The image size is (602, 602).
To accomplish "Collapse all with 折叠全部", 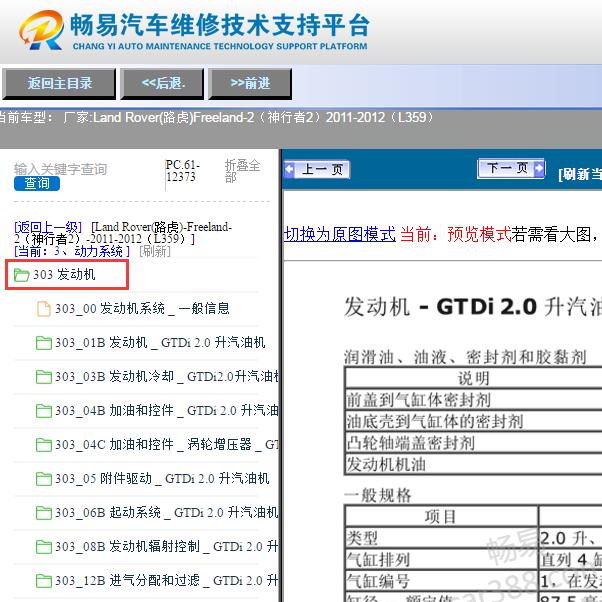I will 242,171.
